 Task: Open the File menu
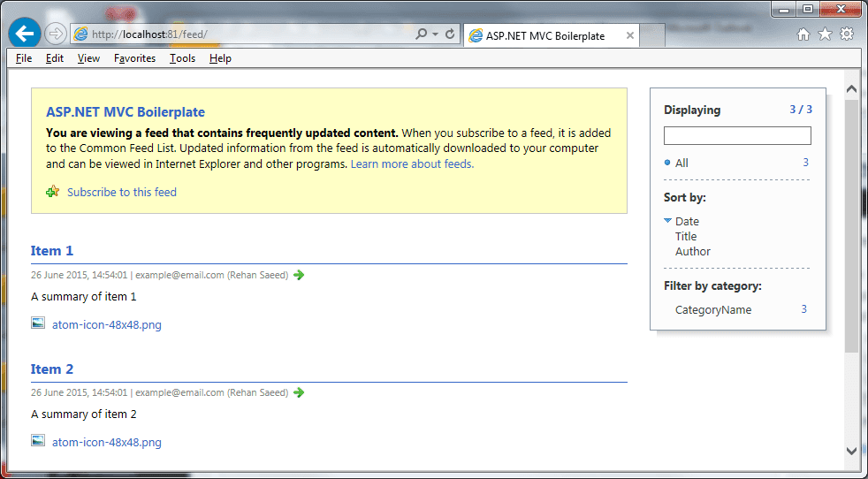click(24, 58)
